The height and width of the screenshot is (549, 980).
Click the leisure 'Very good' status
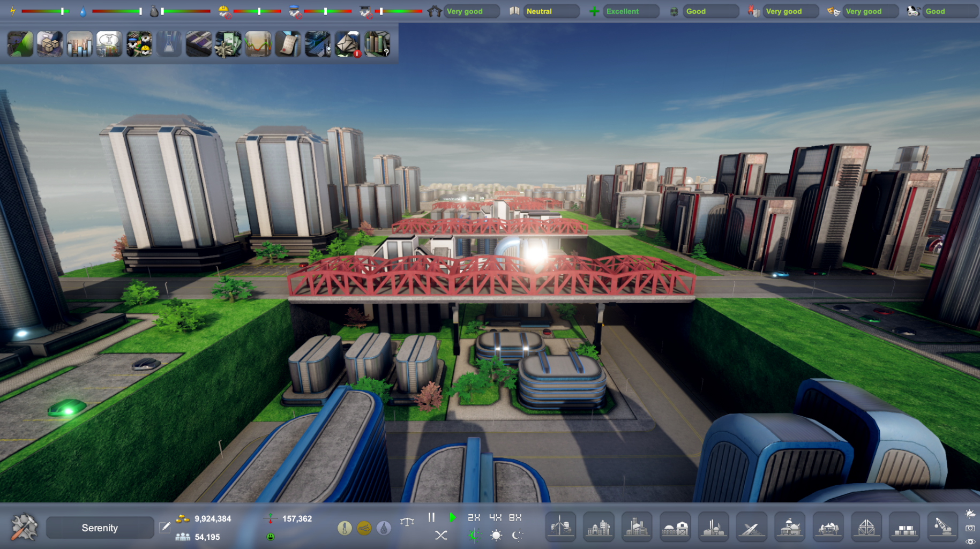pos(871,11)
